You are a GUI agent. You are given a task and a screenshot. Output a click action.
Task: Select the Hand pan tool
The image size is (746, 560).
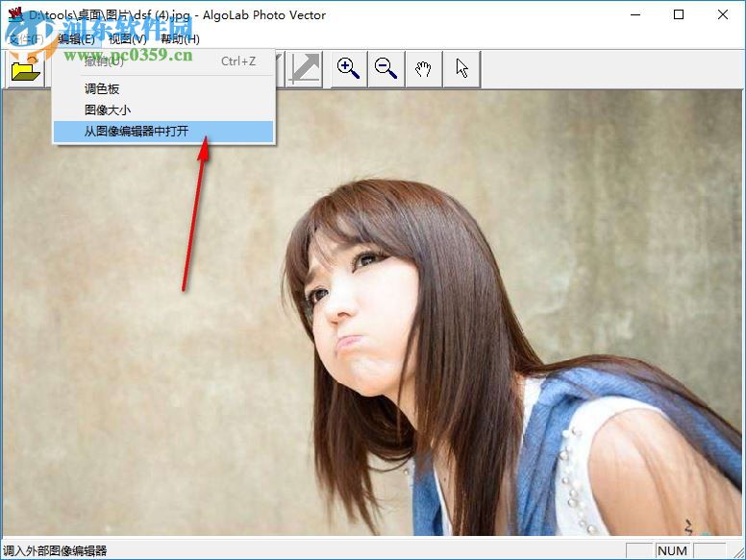pos(423,69)
